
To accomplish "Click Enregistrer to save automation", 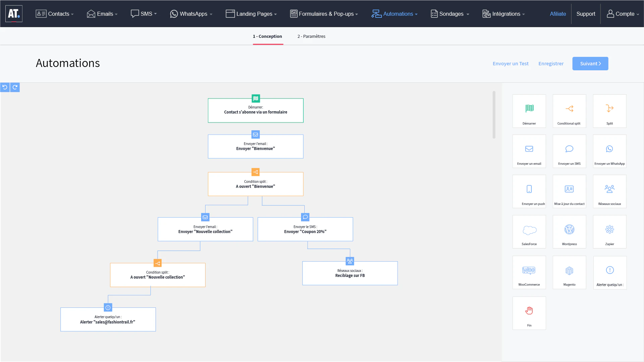I will click(x=551, y=64).
